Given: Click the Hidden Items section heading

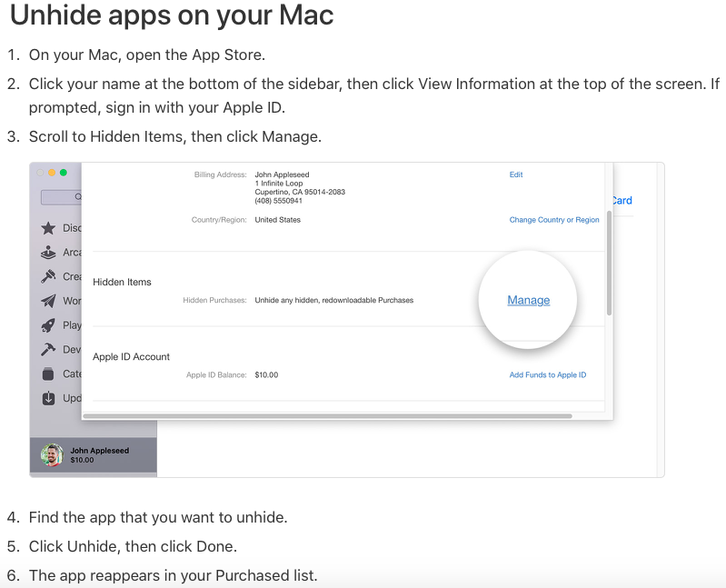Looking at the screenshot, I should (x=122, y=282).
